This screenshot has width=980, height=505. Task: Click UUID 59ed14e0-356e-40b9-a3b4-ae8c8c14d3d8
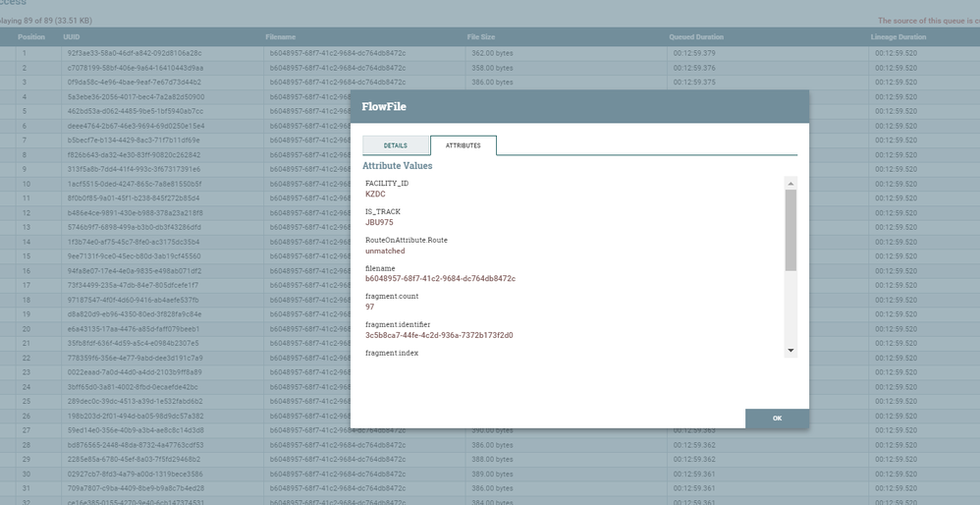pos(136,430)
